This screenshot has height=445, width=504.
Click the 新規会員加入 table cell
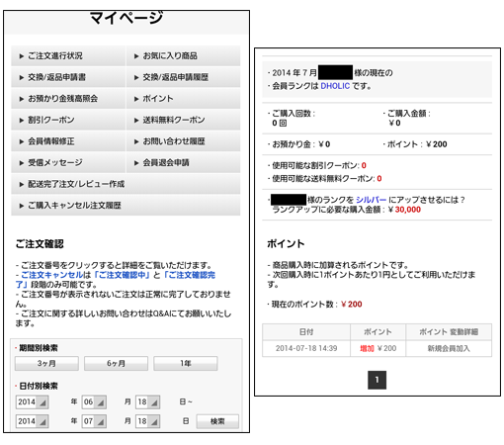(x=449, y=348)
